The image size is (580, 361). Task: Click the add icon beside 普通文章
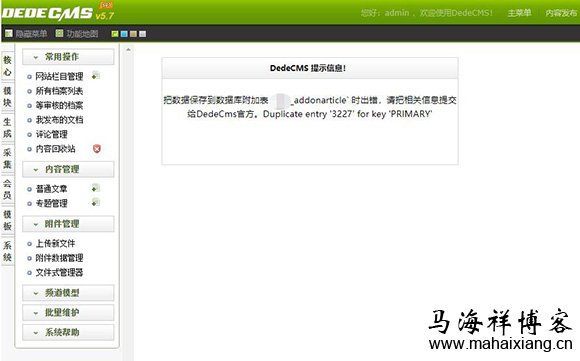(x=95, y=188)
